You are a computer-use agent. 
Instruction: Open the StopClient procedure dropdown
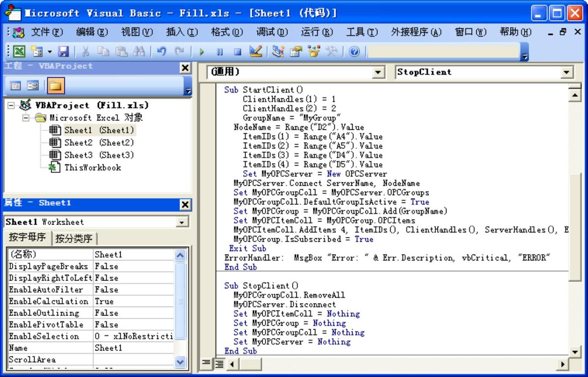point(566,72)
